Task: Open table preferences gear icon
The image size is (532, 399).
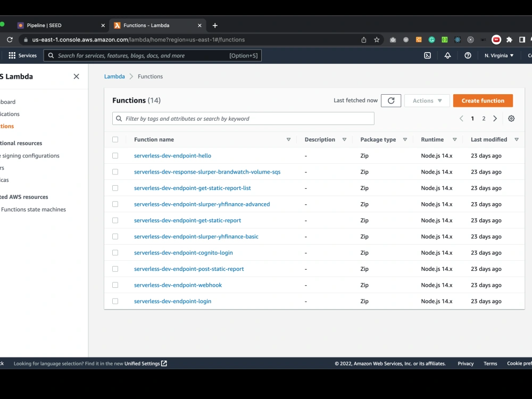Action: 511,119
